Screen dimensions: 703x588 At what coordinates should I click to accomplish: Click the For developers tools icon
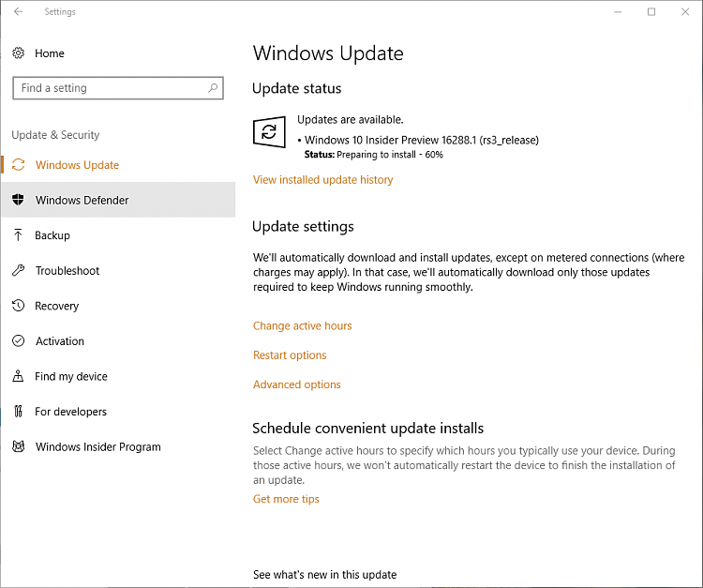(x=18, y=412)
